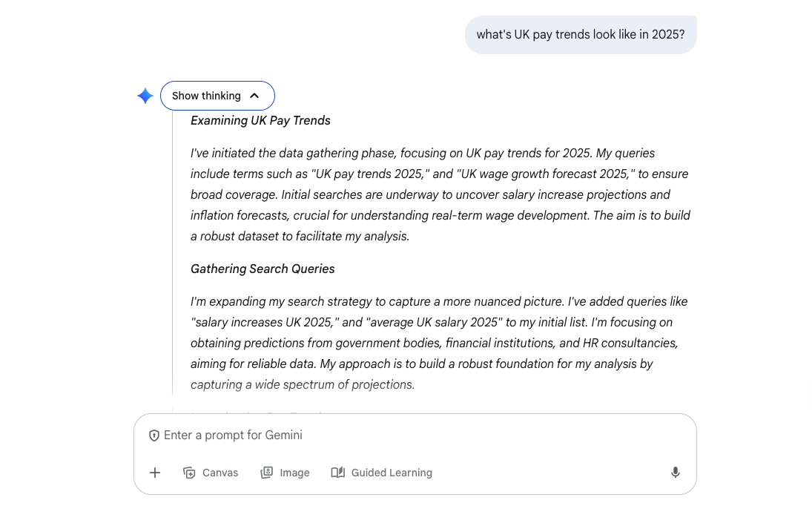Focus the 'Enter a prompt for Gemini' field

[x=415, y=436]
